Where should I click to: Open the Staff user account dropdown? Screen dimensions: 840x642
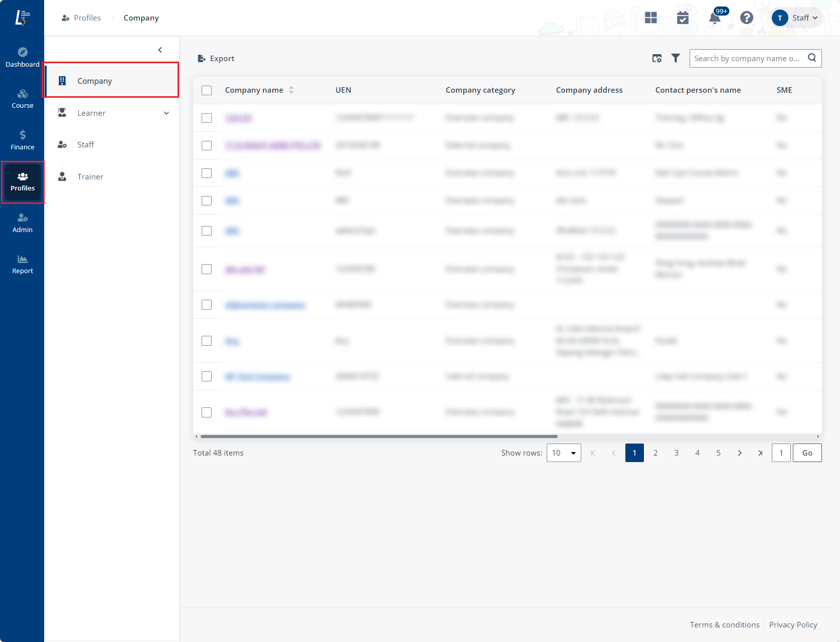[x=797, y=18]
